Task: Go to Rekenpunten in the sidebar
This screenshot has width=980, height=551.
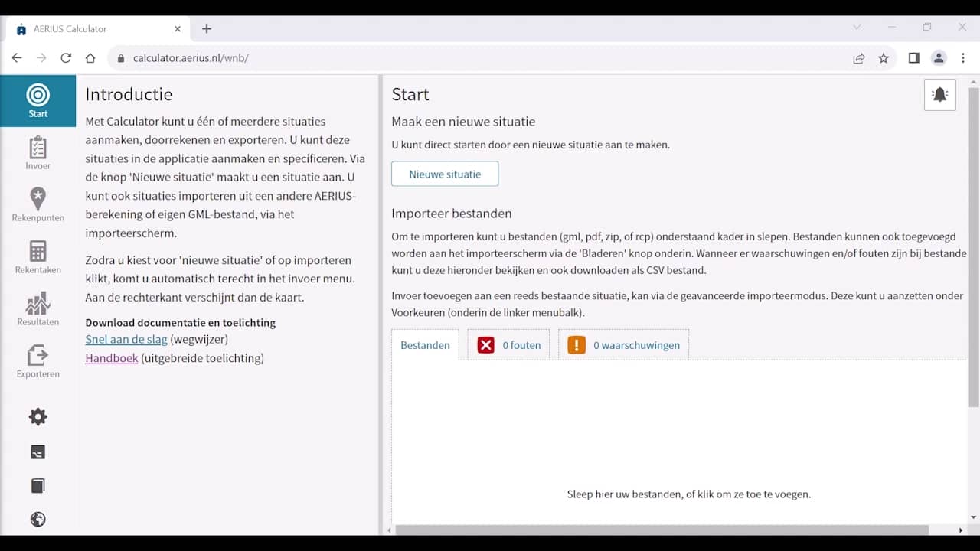Action: (x=38, y=204)
